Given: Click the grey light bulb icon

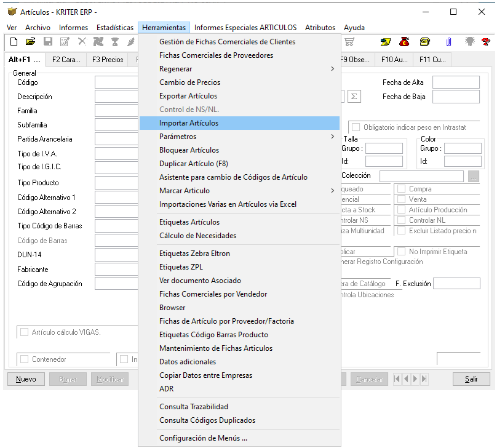Looking at the screenshot, I should [x=470, y=41].
